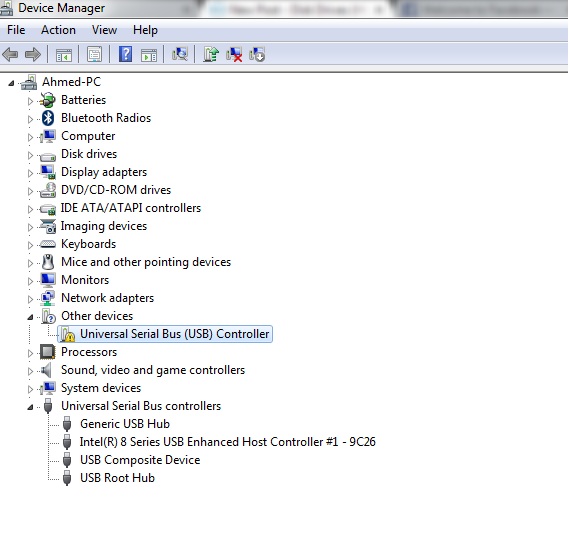Viewport: 569px width, 536px height.
Task: Collapse the Other devices node
Action: pyautogui.click(x=30, y=318)
